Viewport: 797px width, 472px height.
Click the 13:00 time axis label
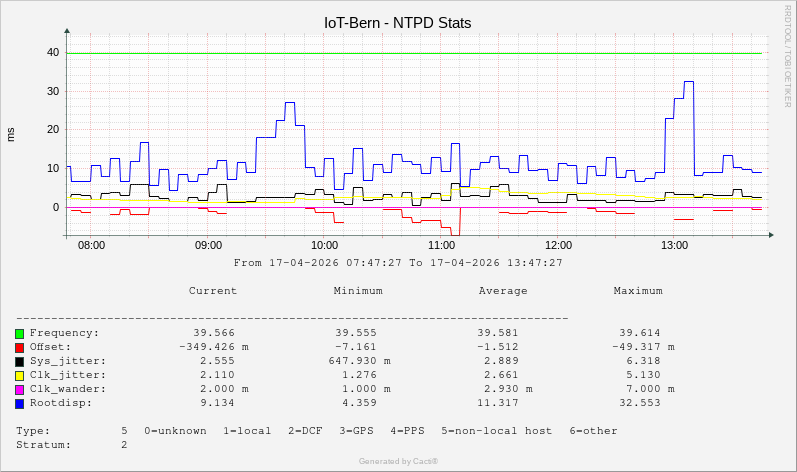click(x=675, y=245)
